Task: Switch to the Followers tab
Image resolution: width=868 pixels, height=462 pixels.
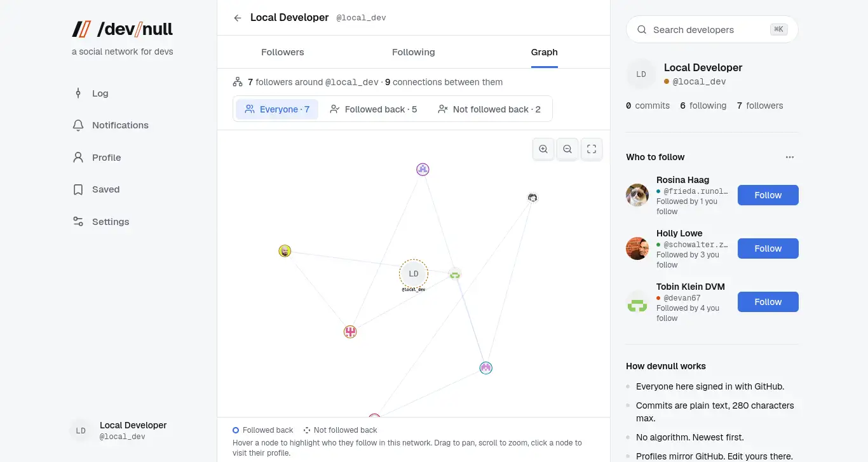Action: [283, 52]
